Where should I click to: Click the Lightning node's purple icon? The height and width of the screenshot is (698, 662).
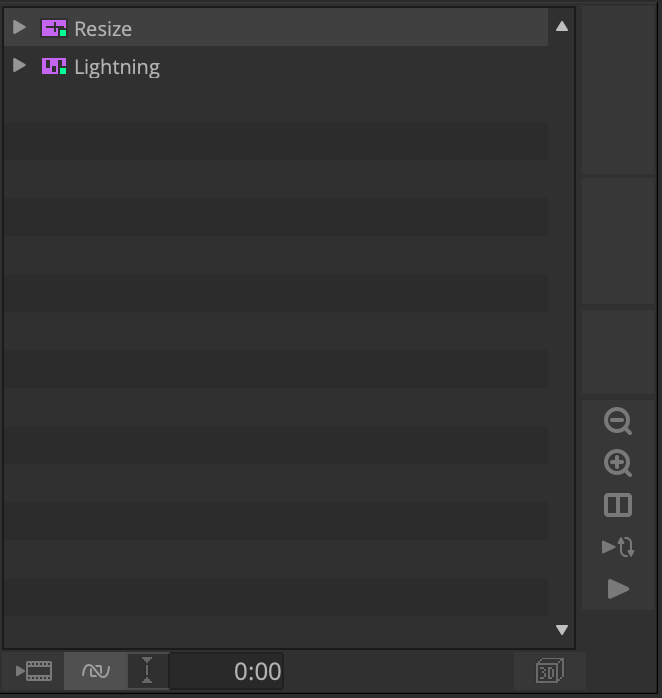(x=53, y=66)
